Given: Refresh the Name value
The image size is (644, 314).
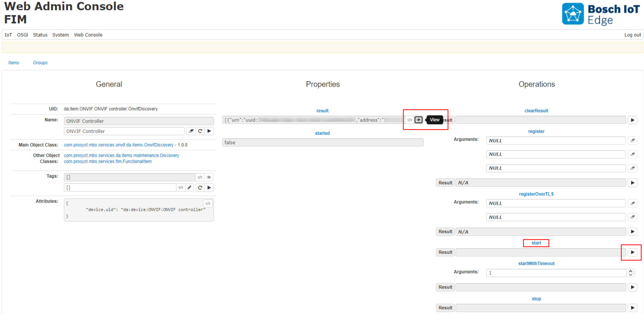Looking at the screenshot, I should (x=200, y=131).
